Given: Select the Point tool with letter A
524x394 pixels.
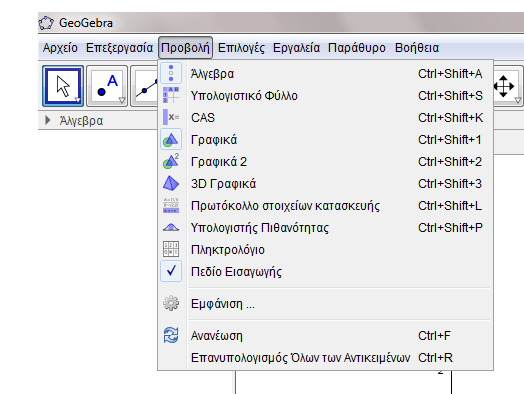Looking at the screenshot, I should click(107, 86).
